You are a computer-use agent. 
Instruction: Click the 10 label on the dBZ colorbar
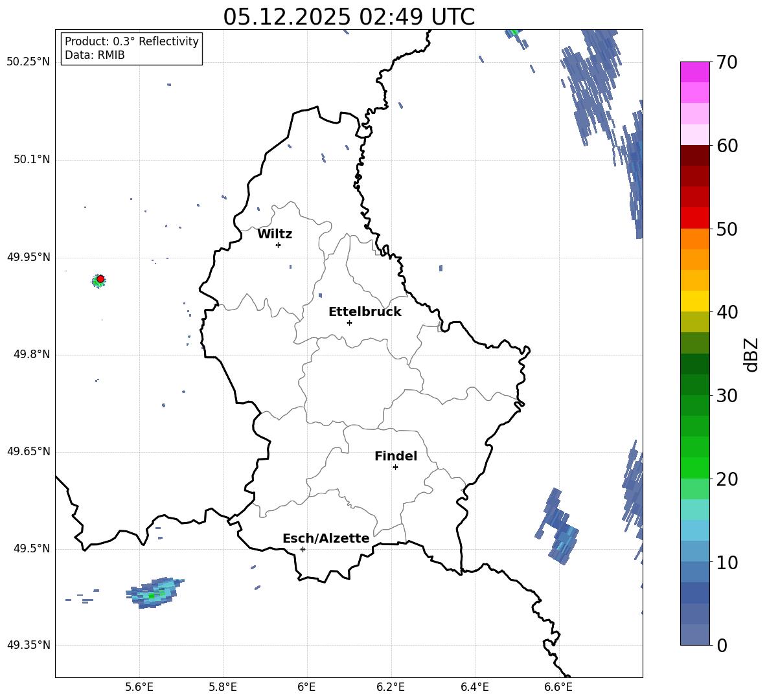point(727,563)
